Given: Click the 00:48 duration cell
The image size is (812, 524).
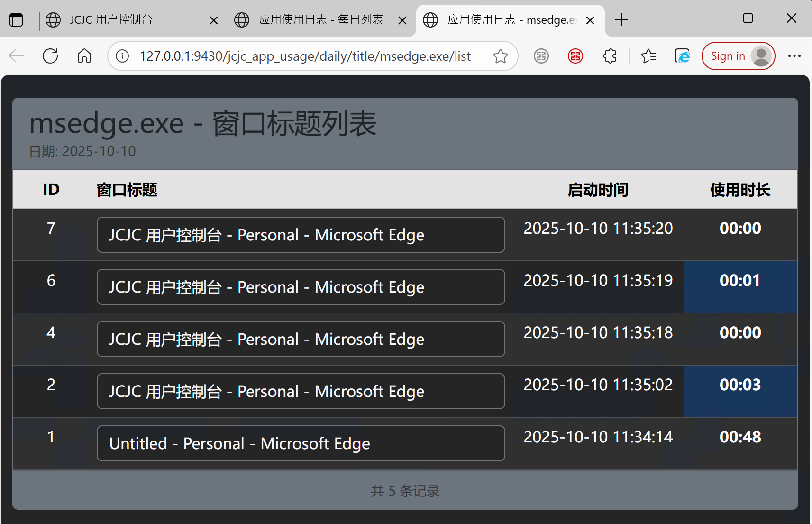Looking at the screenshot, I should click(740, 443).
